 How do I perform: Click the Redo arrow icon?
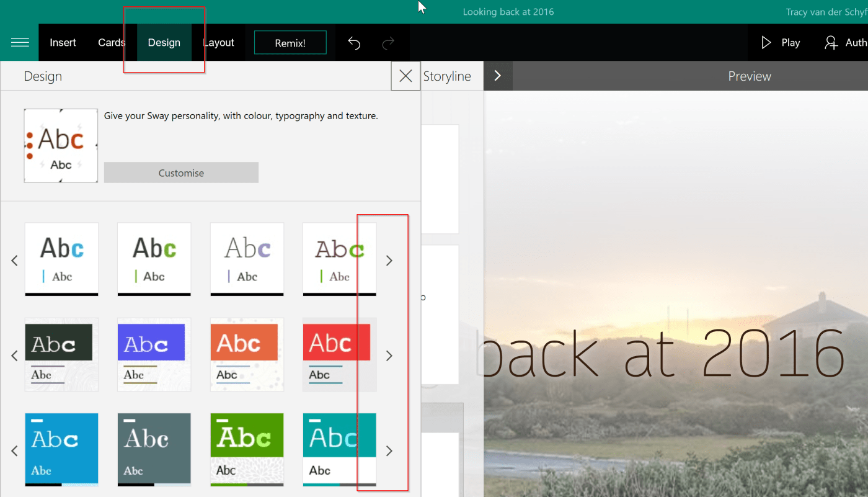click(389, 43)
